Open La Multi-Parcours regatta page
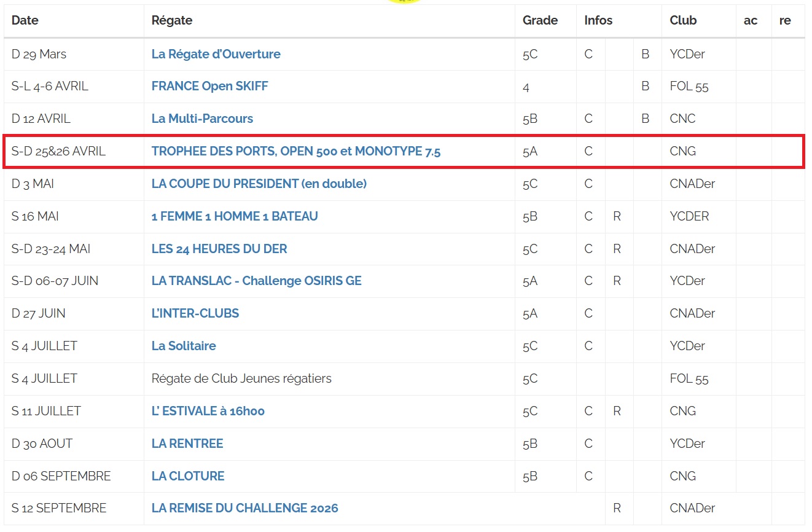Screen dimensions: 812x532 point(202,119)
